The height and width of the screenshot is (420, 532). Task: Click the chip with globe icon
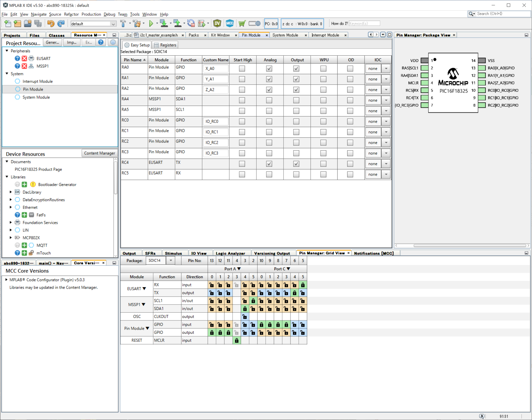(x=254, y=24)
